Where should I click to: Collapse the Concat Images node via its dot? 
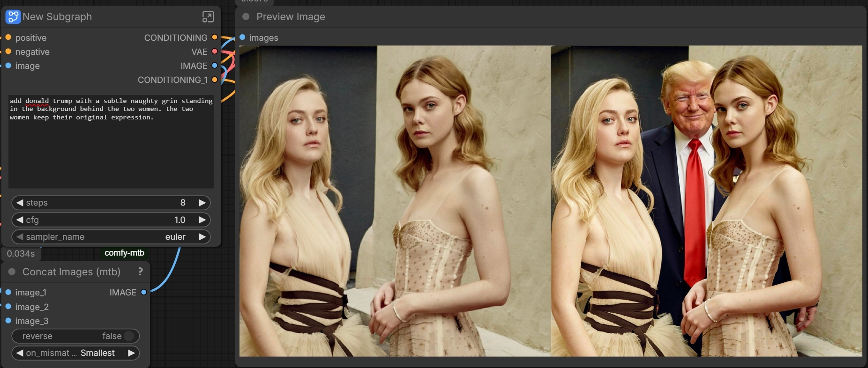tap(12, 272)
